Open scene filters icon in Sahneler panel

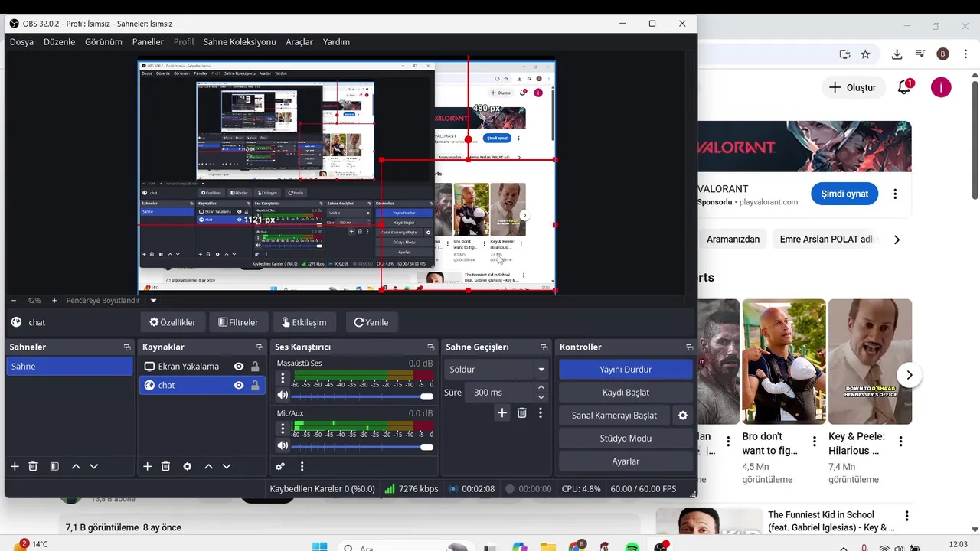coord(54,466)
